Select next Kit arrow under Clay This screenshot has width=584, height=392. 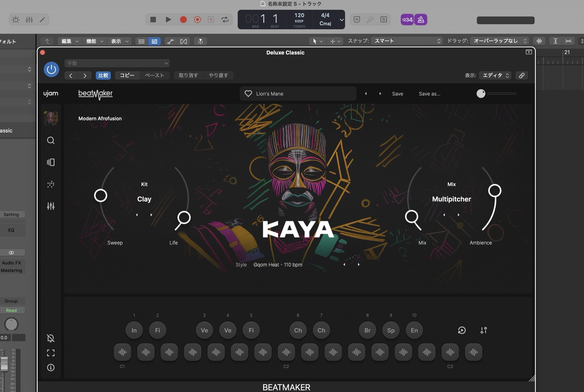pyautogui.click(x=151, y=215)
